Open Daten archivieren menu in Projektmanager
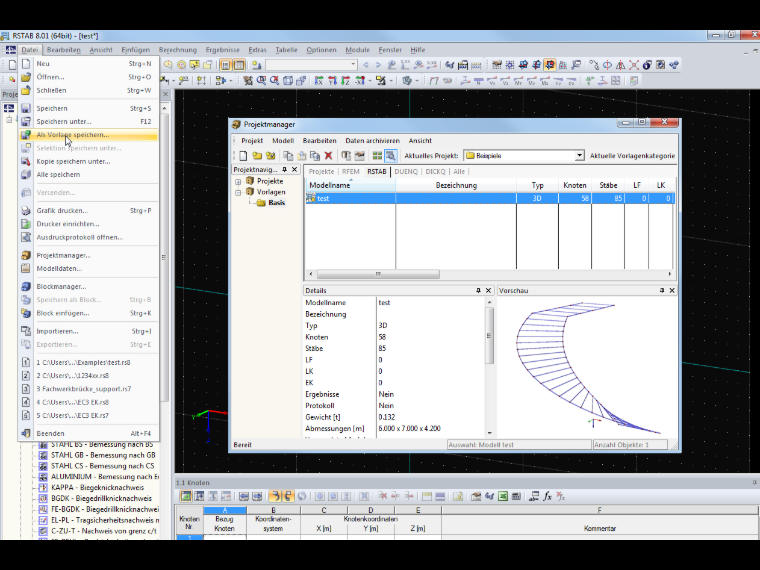This screenshot has width=760, height=570. (372, 141)
